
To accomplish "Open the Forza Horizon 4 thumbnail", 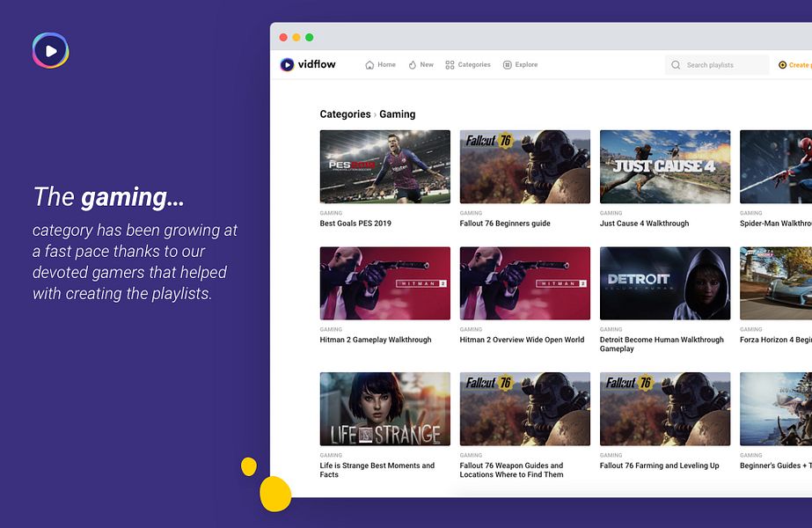I will [776, 283].
